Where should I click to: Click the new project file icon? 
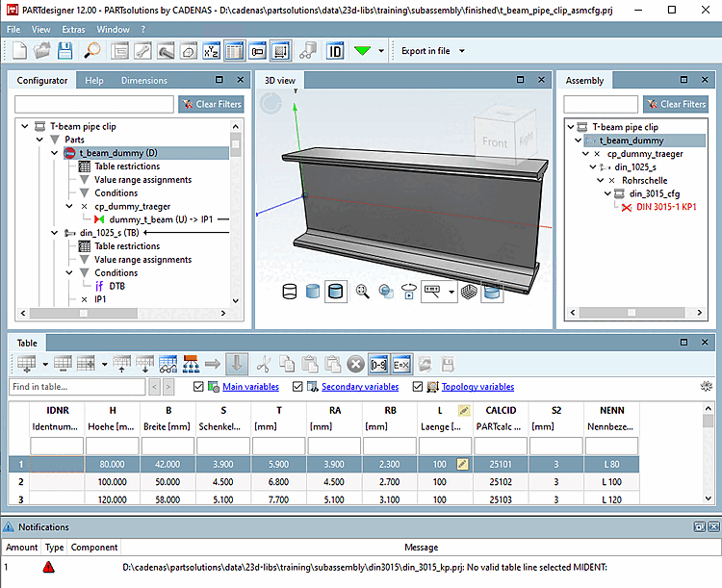click(x=18, y=51)
